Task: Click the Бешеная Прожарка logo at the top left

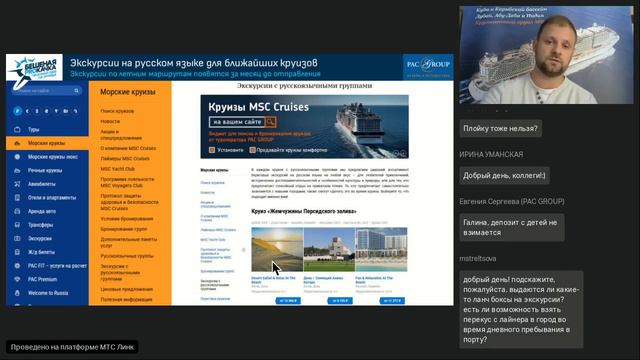Action: click(34, 68)
